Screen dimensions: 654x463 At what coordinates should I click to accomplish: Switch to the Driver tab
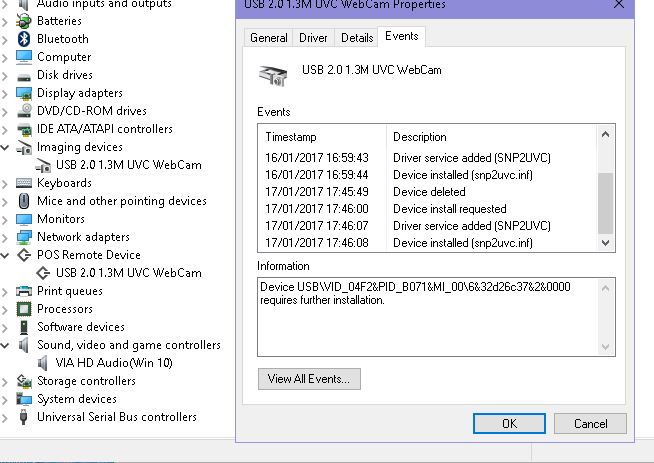point(313,38)
